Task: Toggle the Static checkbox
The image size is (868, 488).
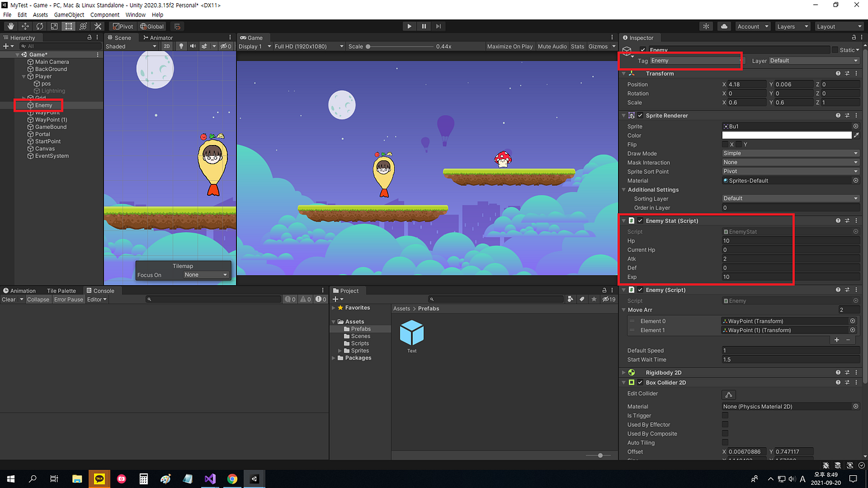Action: coord(835,50)
